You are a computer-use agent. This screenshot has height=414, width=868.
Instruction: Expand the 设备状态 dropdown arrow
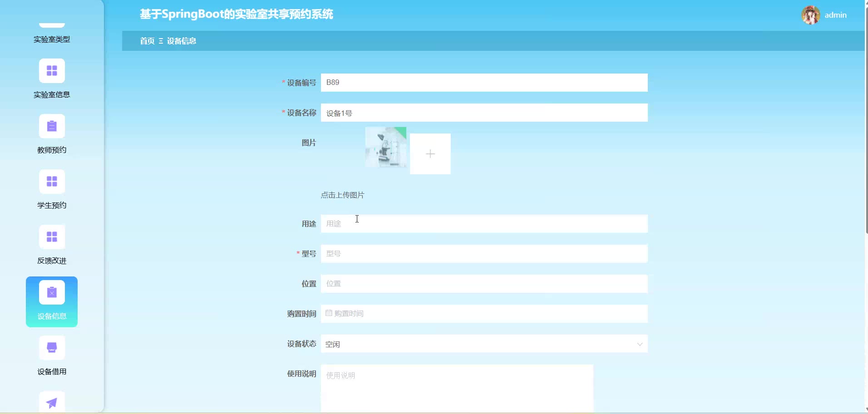[640, 344]
